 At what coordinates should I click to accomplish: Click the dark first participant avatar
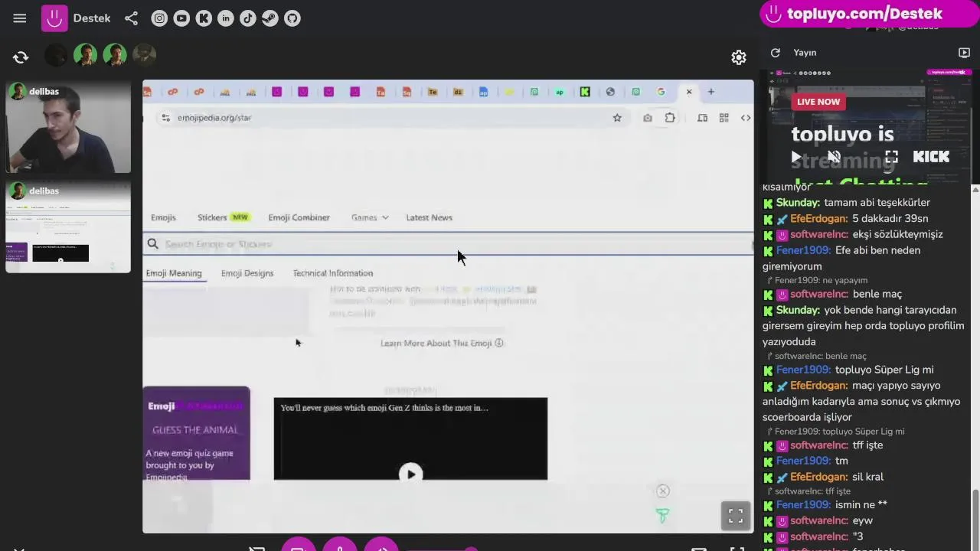pyautogui.click(x=56, y=55)
